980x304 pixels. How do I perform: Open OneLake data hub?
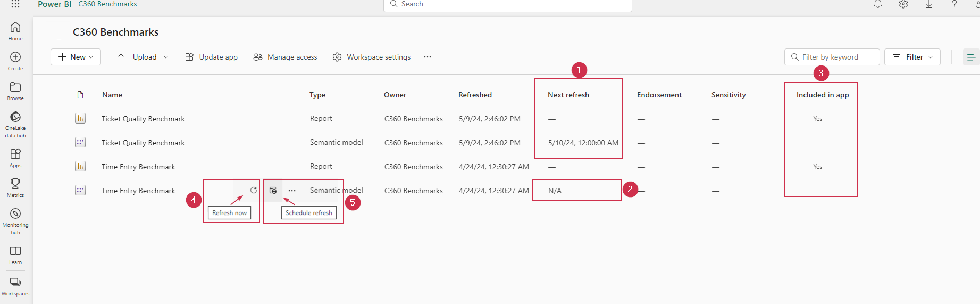point(15,124)
